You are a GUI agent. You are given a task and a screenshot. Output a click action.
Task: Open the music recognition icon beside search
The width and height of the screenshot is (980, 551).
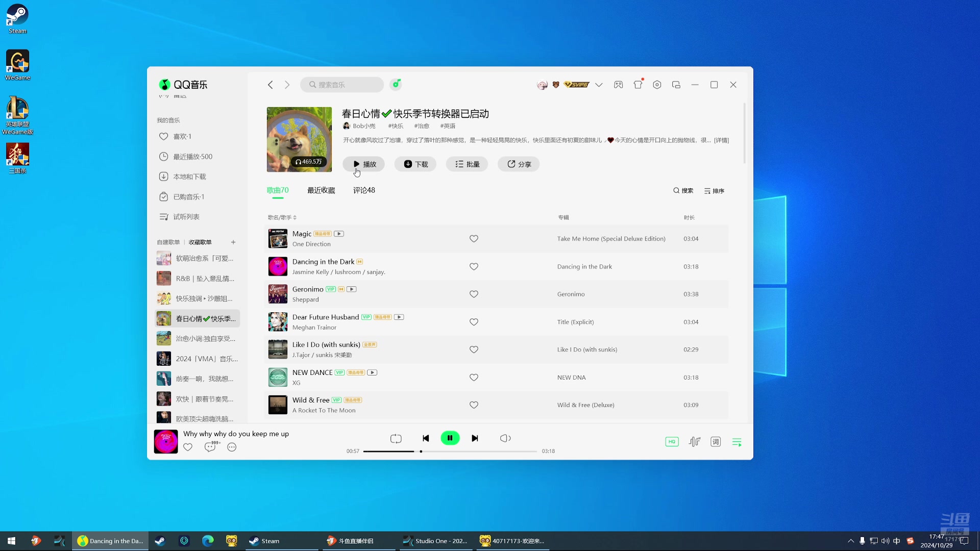(x=396, y=84)
